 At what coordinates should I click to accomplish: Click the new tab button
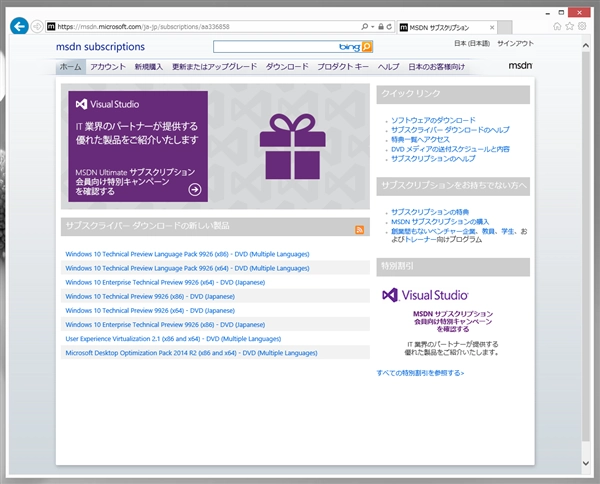tap(505, 27)
